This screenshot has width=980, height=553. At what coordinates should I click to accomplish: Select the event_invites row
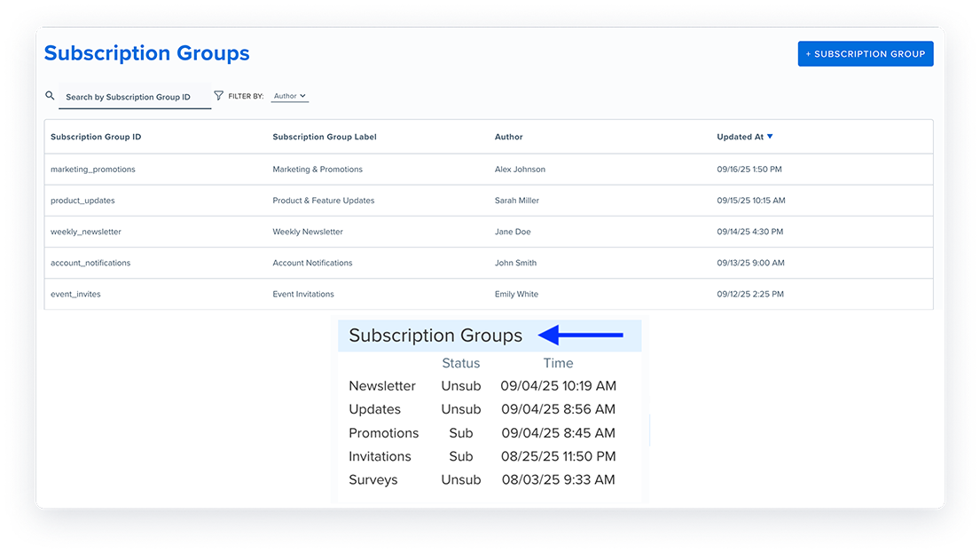coord(75,294)
